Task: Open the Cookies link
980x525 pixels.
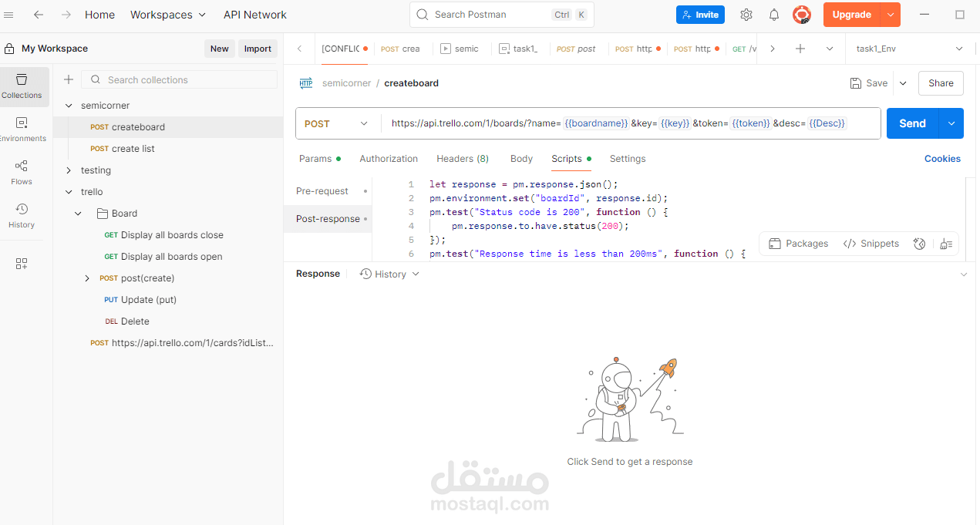Action: click(x=942, y=159)
